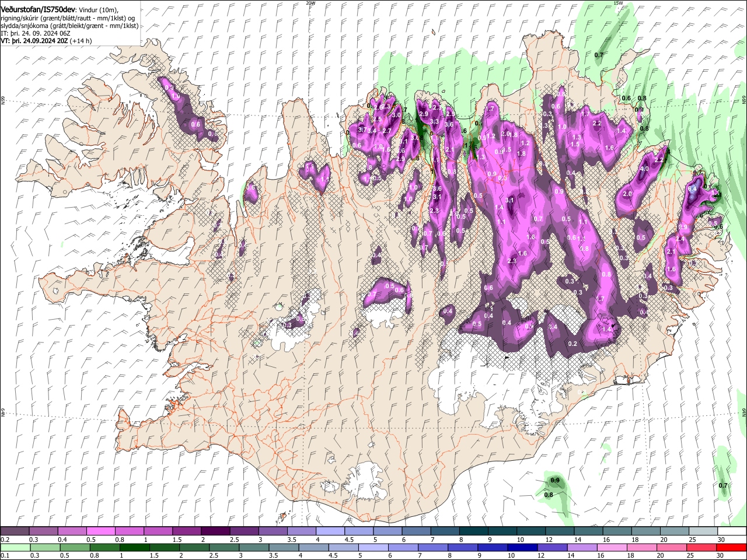Click the 15W longitude label
The width and height of the screenshot is (747, 560).
[x=618, y=3]
